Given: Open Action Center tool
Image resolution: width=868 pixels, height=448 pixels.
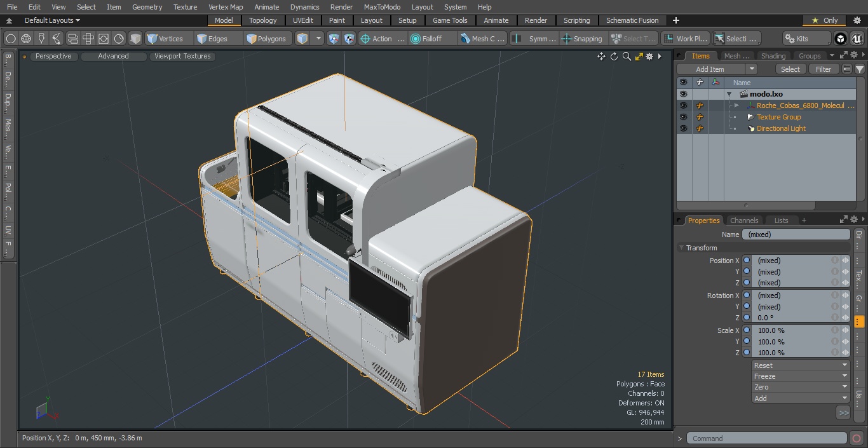Looking at the screenshot, I should [x=382, y=39].
